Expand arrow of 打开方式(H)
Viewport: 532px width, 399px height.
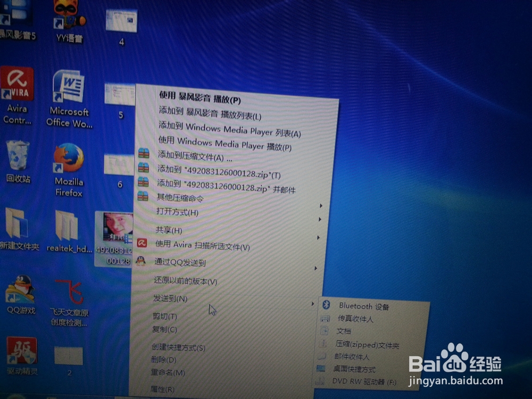click(x=320, y=220)
